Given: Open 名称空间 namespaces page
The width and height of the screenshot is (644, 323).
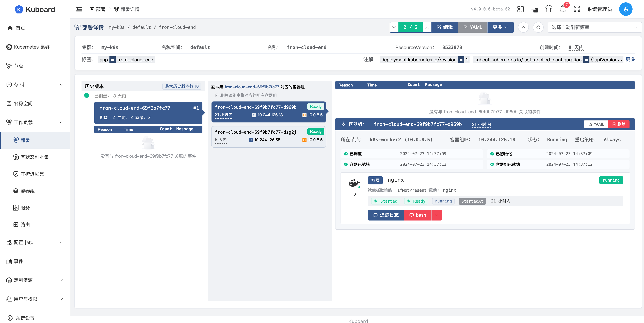Looking at the screenshot, I should [x=35, y=104].
